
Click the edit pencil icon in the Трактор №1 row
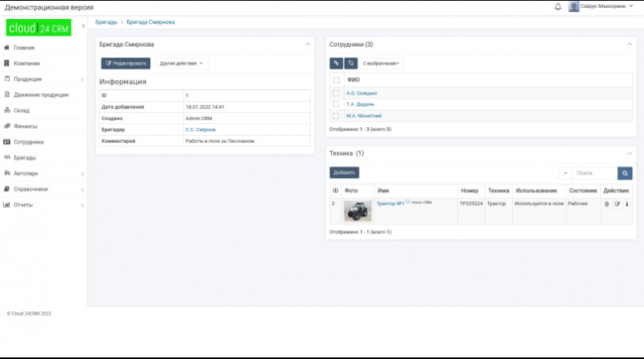point(617,204)
